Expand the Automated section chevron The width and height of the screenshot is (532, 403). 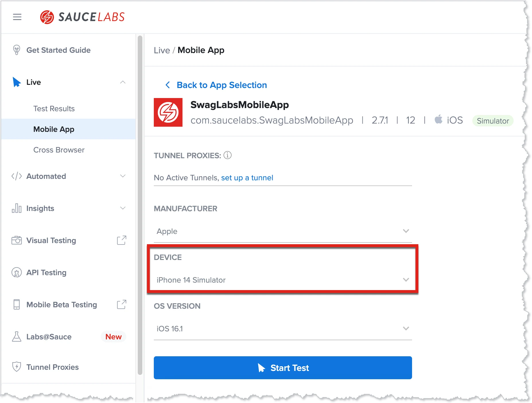click(x=123, y=176)
